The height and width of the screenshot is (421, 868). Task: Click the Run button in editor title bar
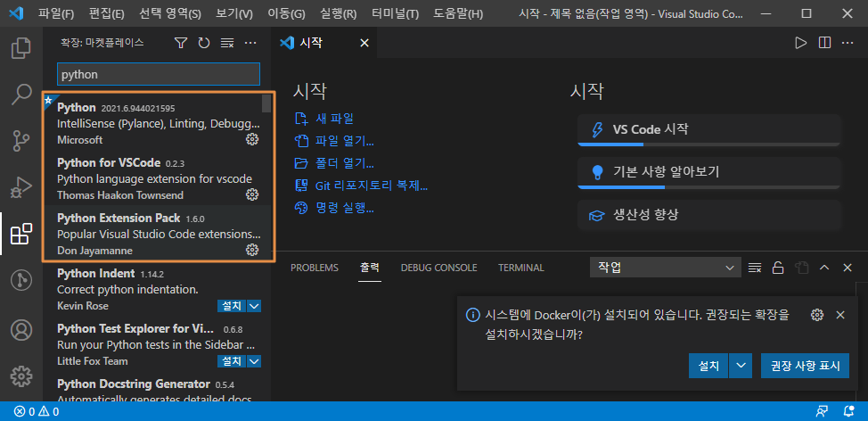pos(800,43)
